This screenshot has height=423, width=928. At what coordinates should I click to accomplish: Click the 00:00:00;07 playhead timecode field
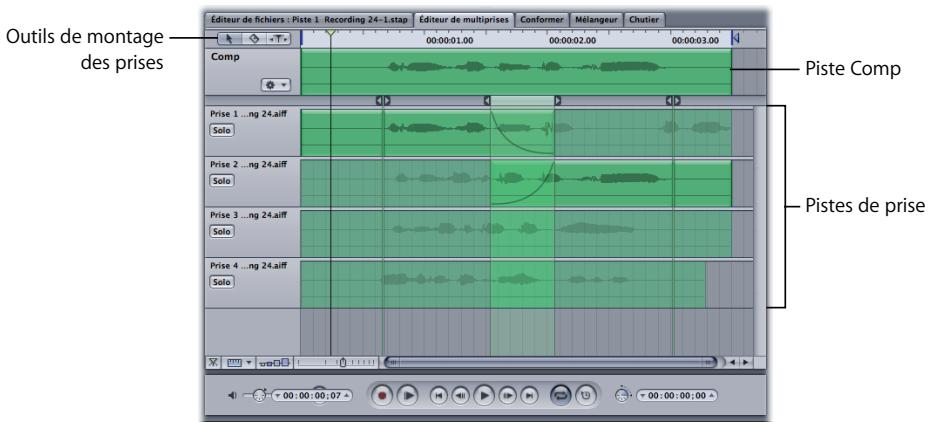pos(312,395)
